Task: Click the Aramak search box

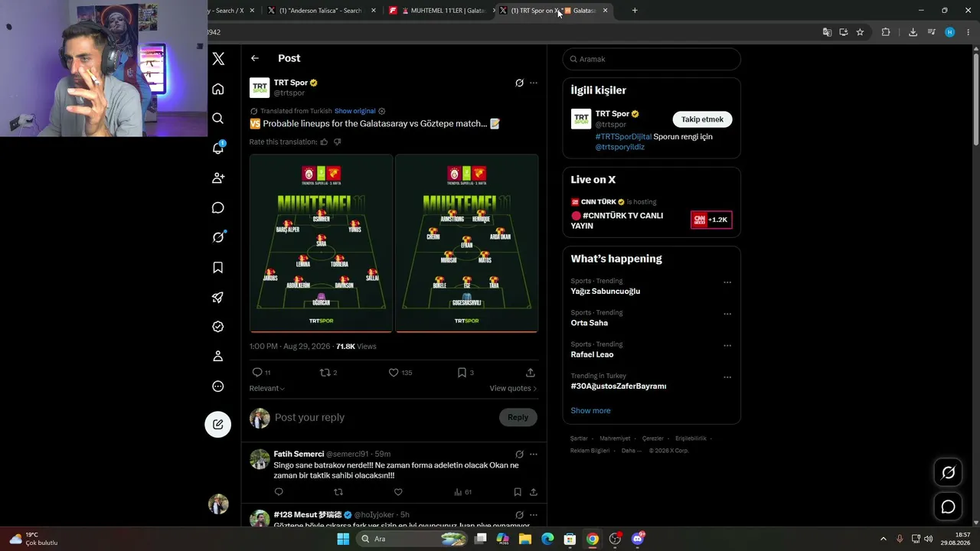Action: point(652,59)
